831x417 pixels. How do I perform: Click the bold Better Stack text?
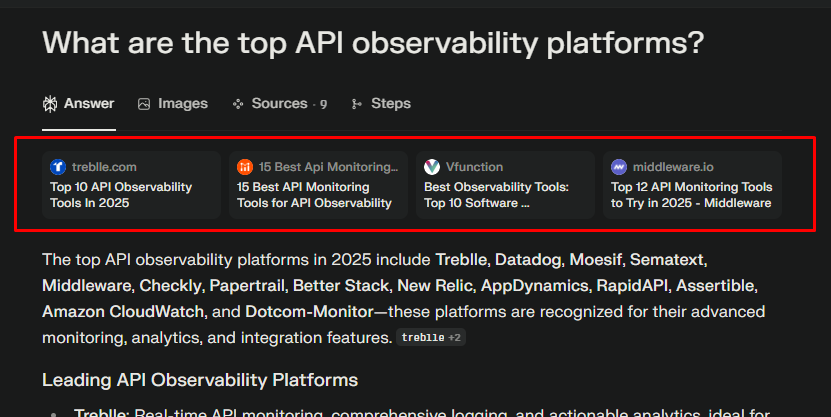pyautogui.click(x=341, y=286)
